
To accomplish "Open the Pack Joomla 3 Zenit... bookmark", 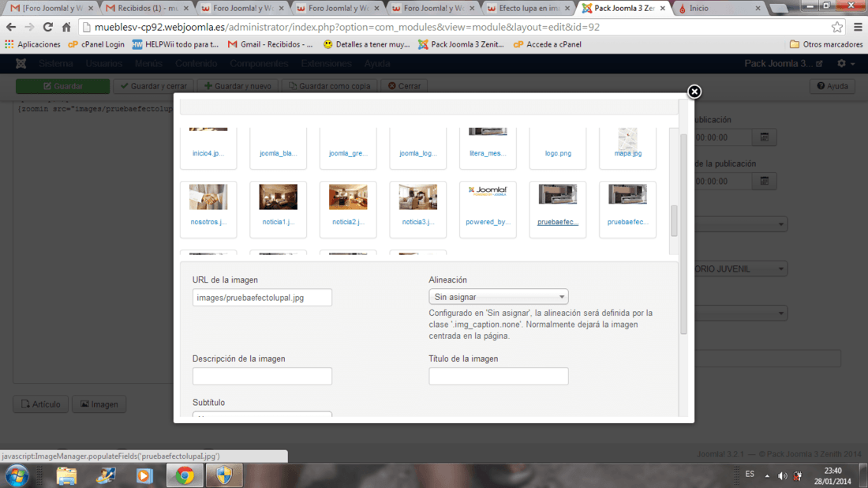I will pyautogui.click(x=461, y=44).
